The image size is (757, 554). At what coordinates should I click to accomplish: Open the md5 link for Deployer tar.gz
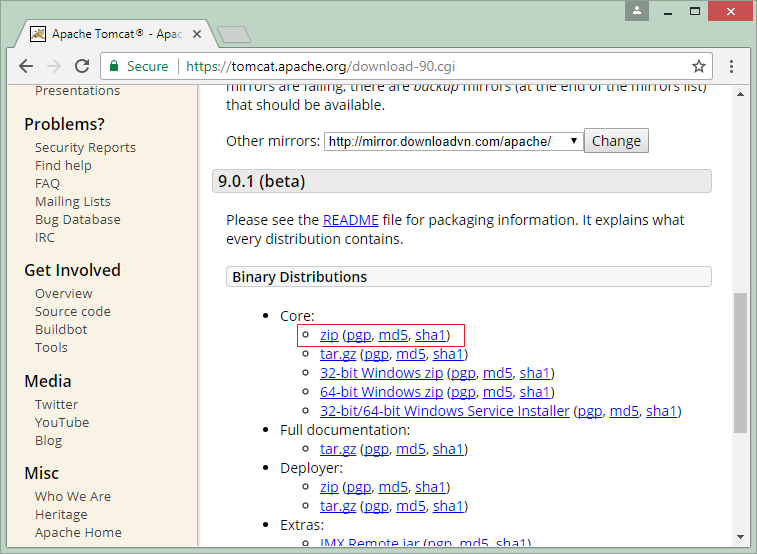point(411,506)
